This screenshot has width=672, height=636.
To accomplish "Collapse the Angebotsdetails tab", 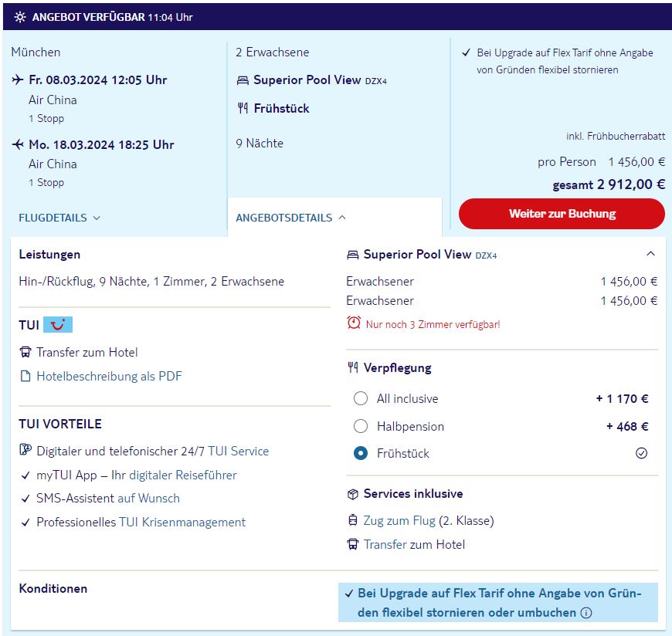I will (x=290, y=218).
